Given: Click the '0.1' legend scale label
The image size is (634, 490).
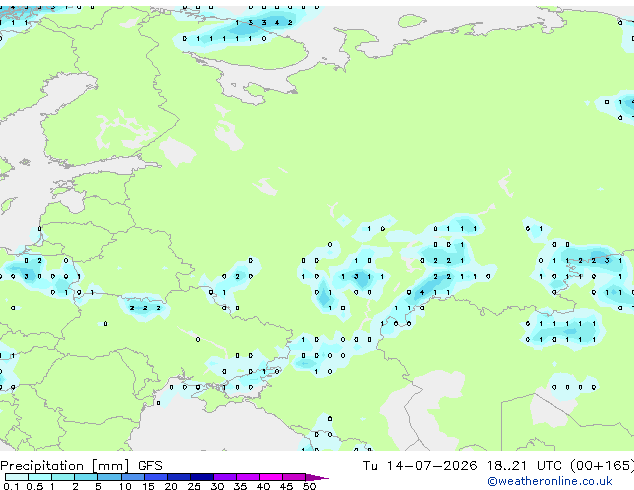Looking at the screenshot, I should tap(11, 486).
